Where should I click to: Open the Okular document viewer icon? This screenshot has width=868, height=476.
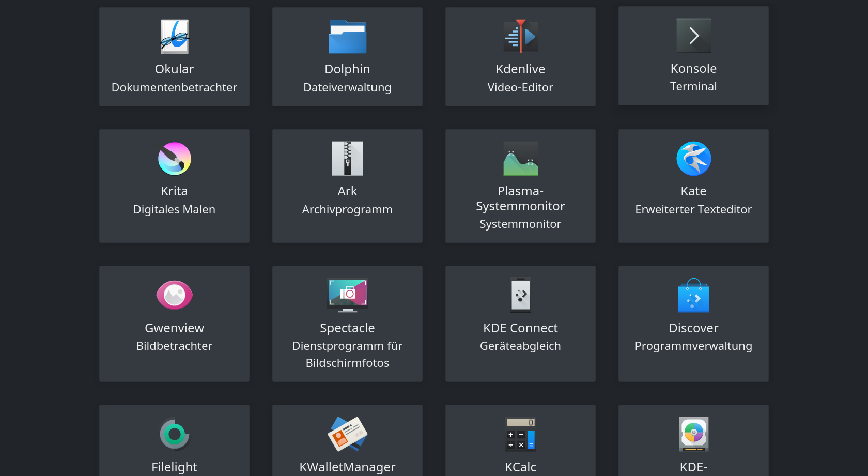175,37
